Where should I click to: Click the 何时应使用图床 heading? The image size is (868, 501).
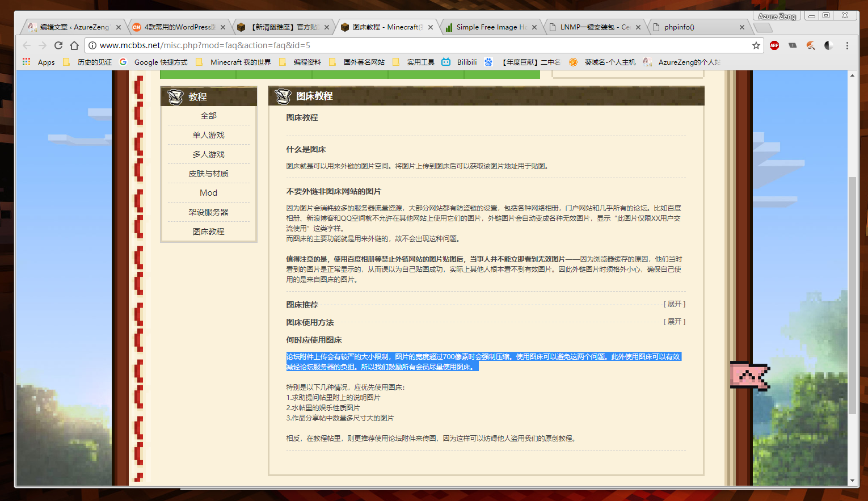pyautogui.click(x=314, y=340)
